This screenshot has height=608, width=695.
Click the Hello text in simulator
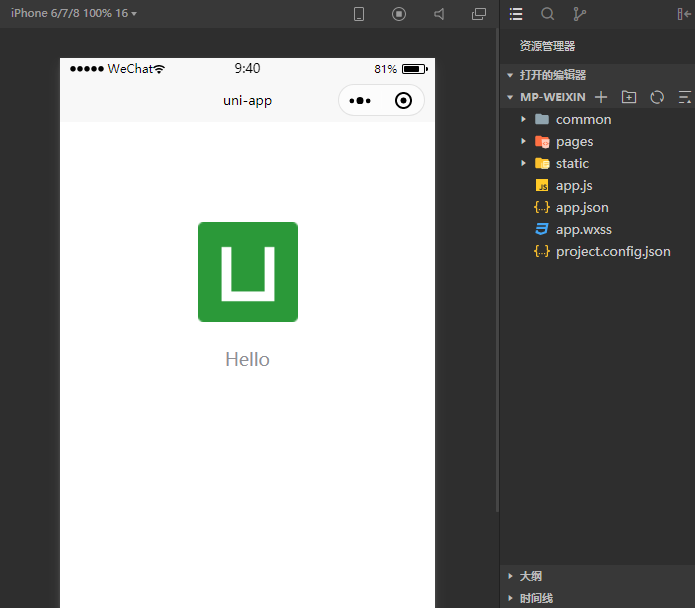(247, 359)
